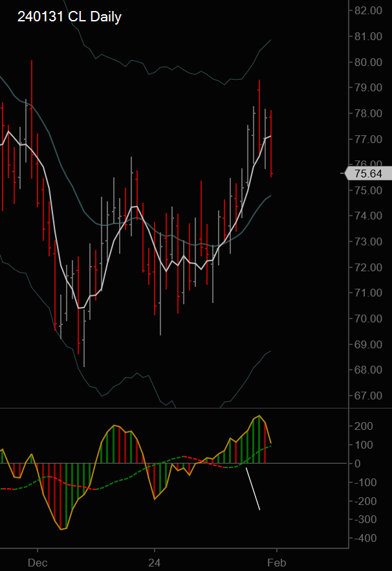Click the 70.00 price axis label
Image resolution: width=392 pixels, height=571 pixels.
[368, 319]
